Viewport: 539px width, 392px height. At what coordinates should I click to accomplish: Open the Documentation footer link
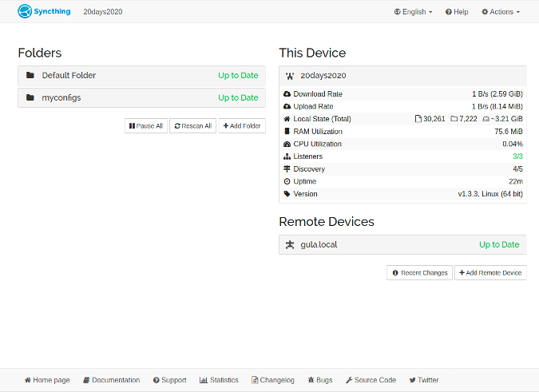[x=111, y=380]
